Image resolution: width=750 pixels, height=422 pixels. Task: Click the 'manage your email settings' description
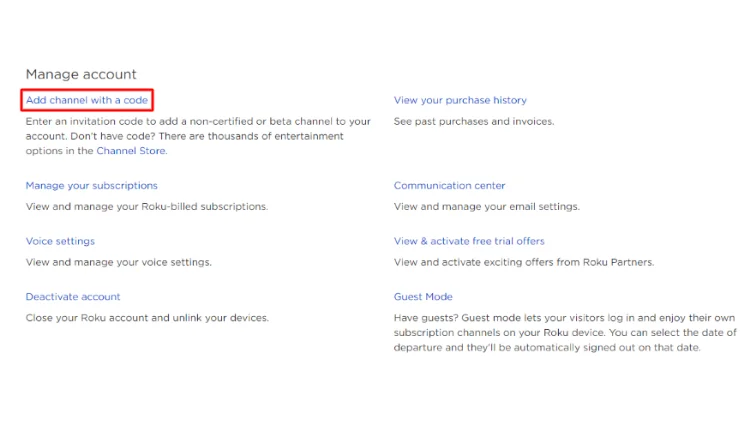pos(486,206)
